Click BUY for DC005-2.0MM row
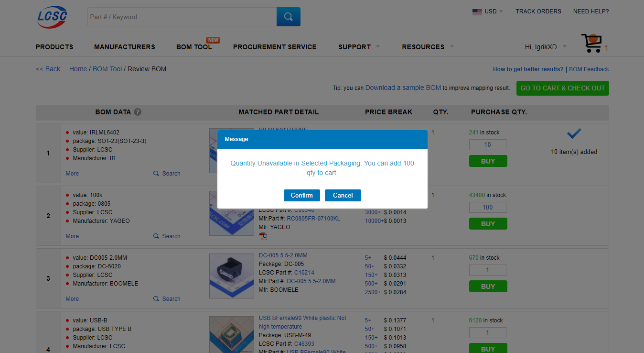The width and height of the screenshot is (644, 353). tap(488, 287)
